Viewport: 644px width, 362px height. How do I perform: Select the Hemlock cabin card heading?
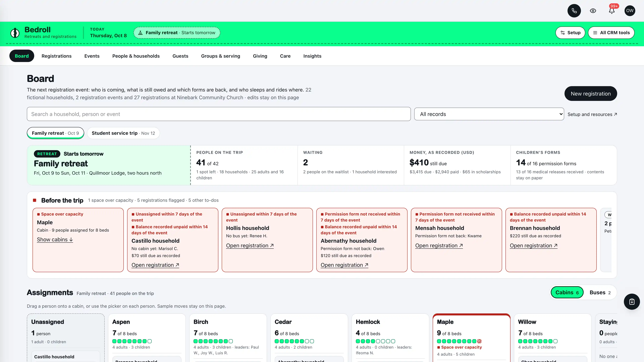[x=368, y=322]
